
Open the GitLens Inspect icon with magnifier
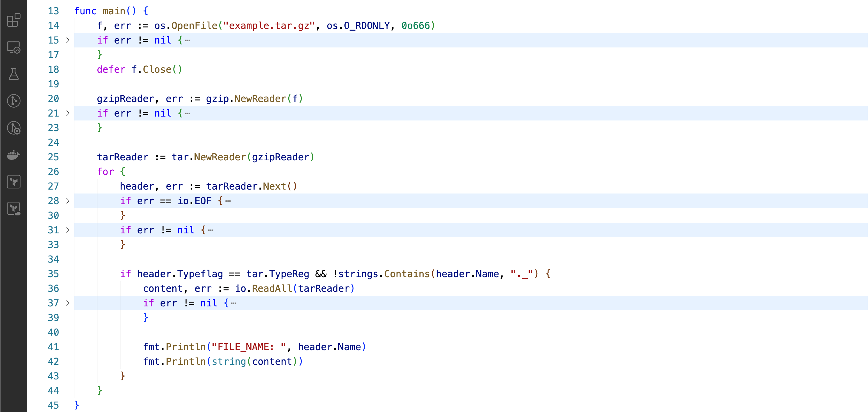coord(13,128)
